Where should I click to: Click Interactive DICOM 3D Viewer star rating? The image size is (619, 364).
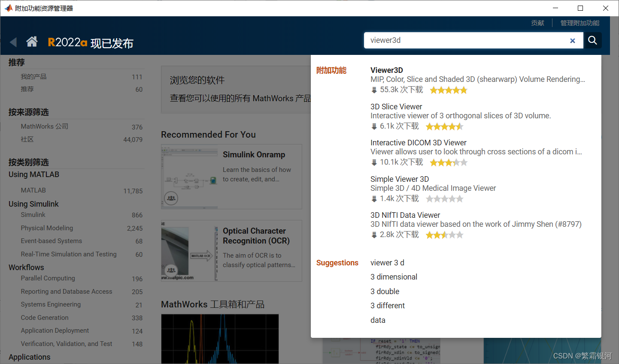pyautogui.click(x=449, y=162)
